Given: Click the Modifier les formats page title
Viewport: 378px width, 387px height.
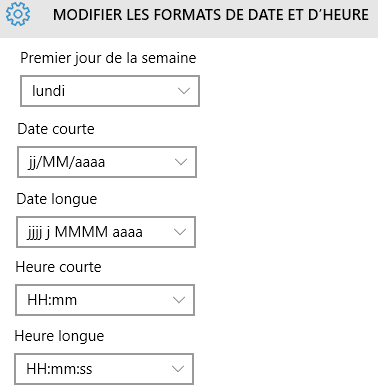Looking at the screenshot, I should [x=211, y=15].
